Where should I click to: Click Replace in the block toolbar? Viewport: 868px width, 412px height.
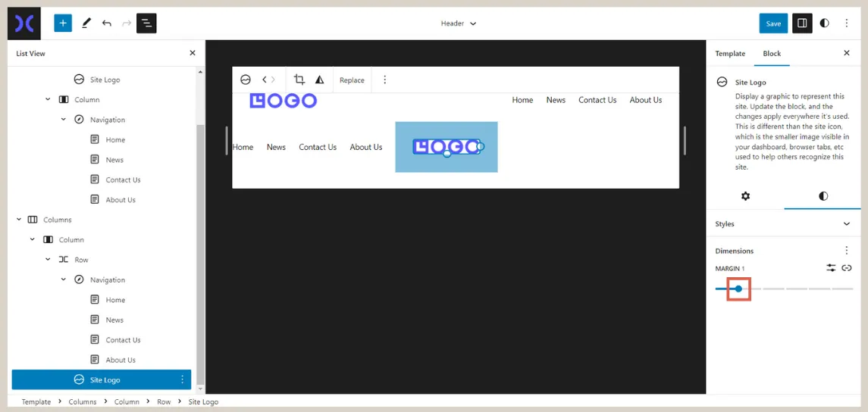(x=352, y=80)
